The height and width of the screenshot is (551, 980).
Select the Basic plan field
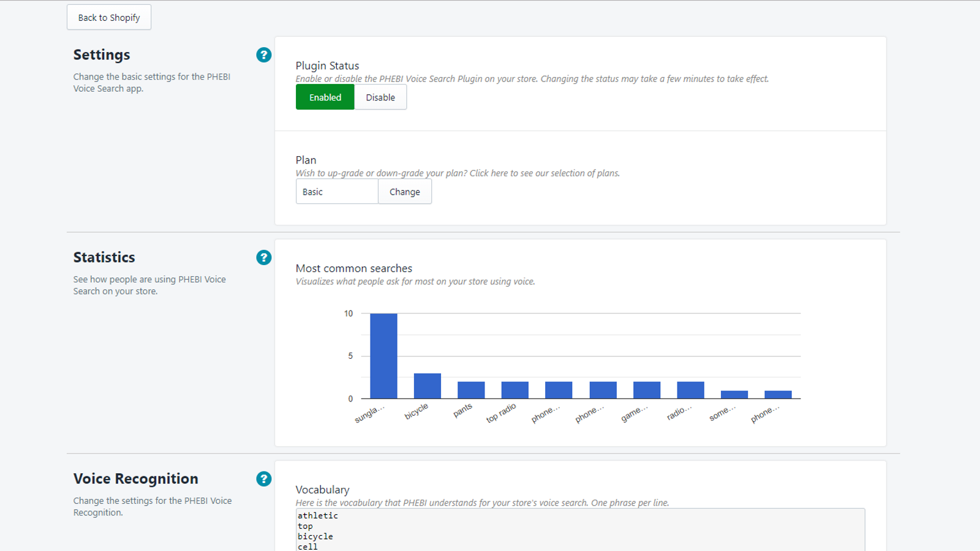point(337,192)
